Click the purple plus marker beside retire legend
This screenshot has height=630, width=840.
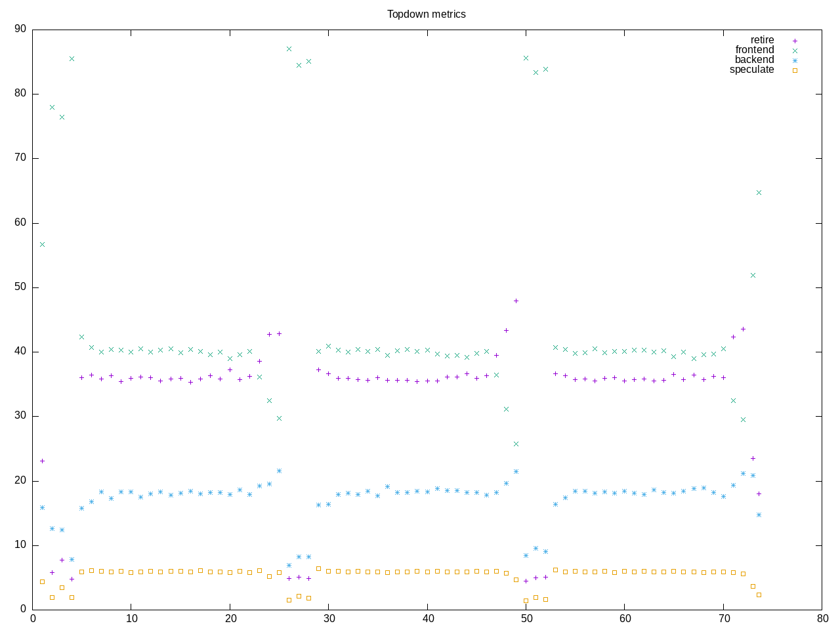[795, 41]
